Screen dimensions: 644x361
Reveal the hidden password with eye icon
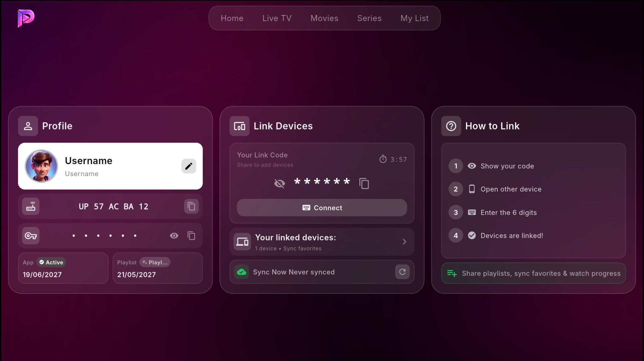point(174,236)
